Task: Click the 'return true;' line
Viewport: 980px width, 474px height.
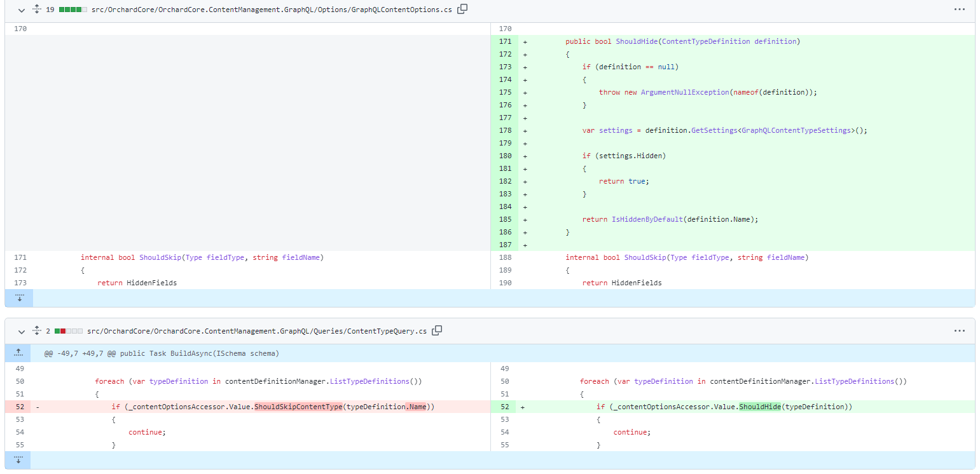Action: 624,181
